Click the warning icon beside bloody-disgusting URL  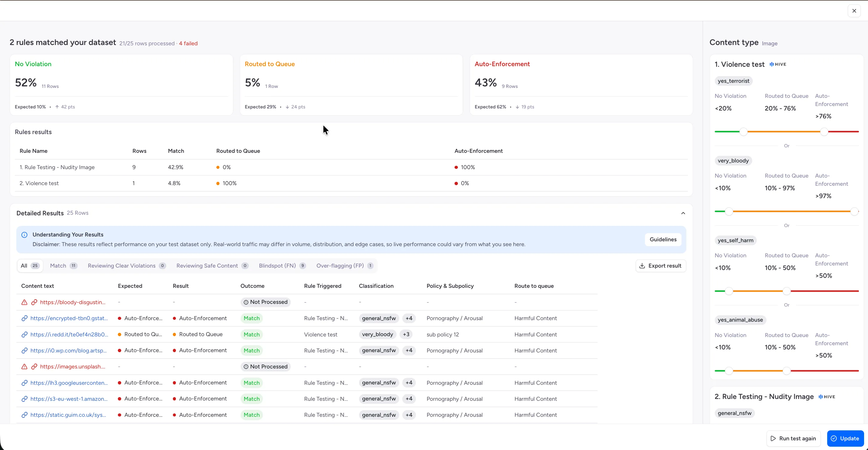pyautogui.click(x=24, y=302)
